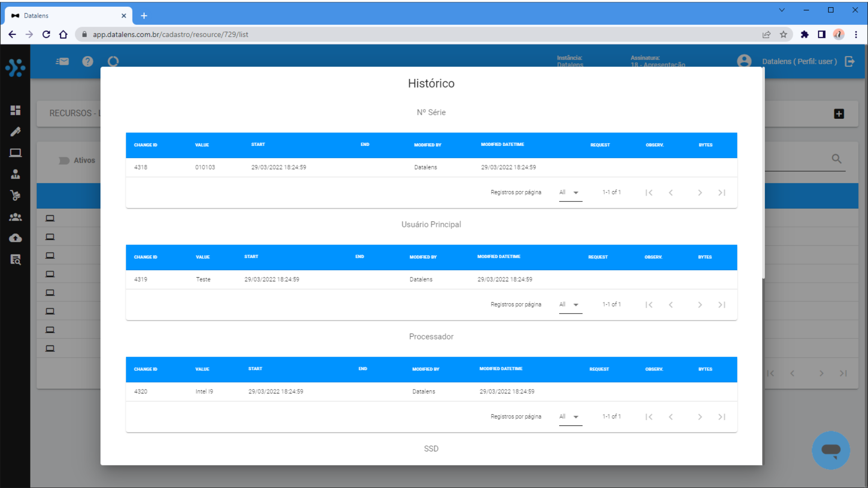Viewport: 868px width, 488px height.
Task: Switch to the Datalens browser tab
Action: pos(68,15)
